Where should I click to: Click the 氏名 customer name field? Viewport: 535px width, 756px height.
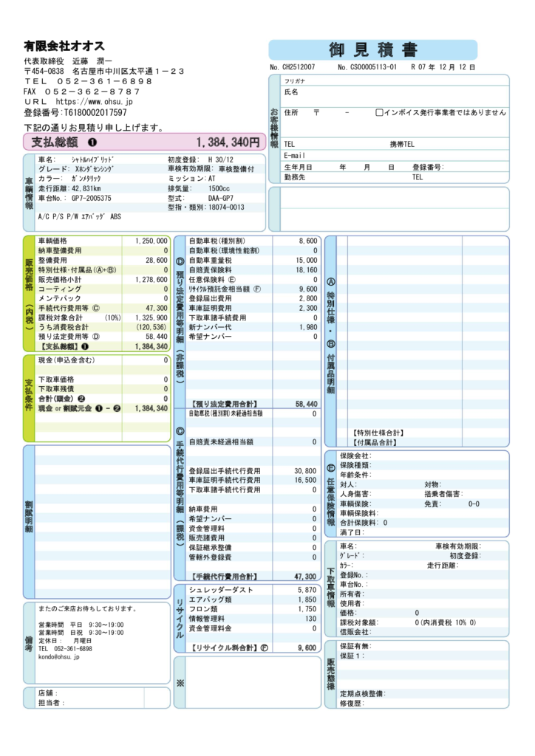tap(399, 93)
